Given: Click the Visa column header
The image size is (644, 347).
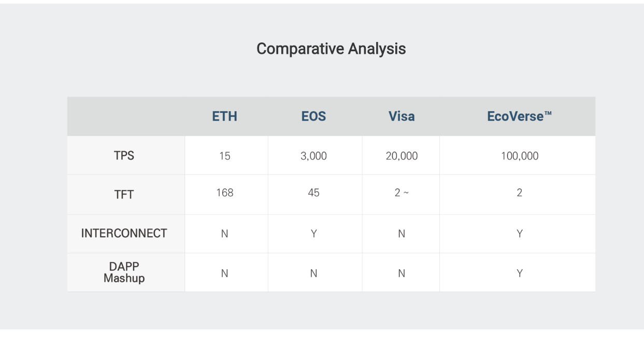Looking at the screenshot, I should 402,117.
